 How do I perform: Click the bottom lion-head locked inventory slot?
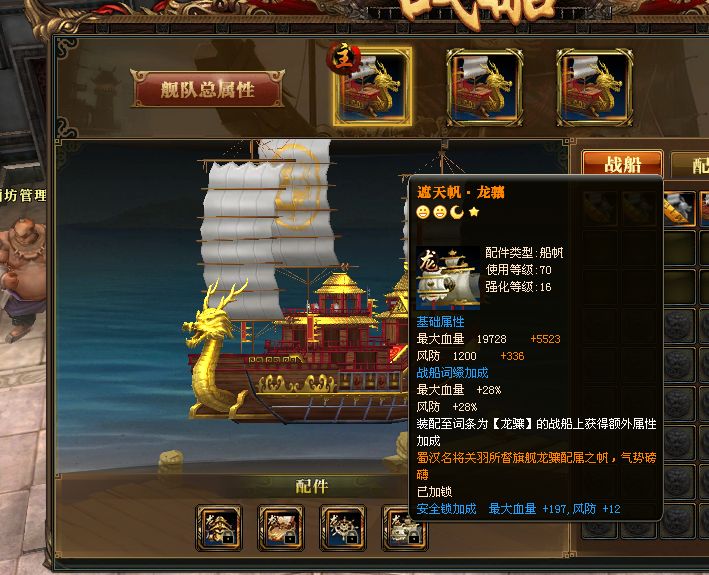point(679,521)
